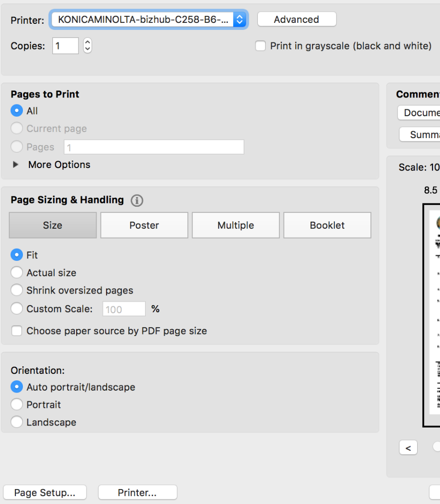Switch to the Booklet tab
The height and width of the screenshot is (504, 440).
[327, 225]
